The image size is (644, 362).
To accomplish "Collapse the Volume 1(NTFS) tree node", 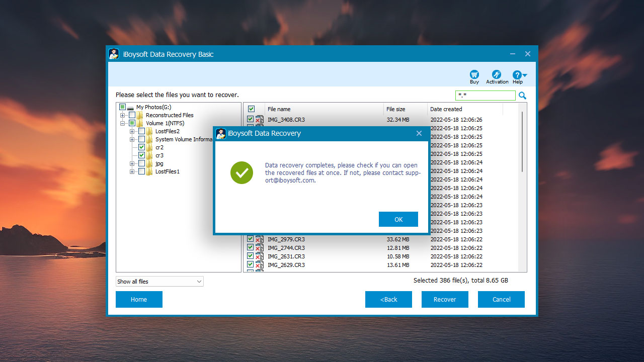I will (122, 123).
